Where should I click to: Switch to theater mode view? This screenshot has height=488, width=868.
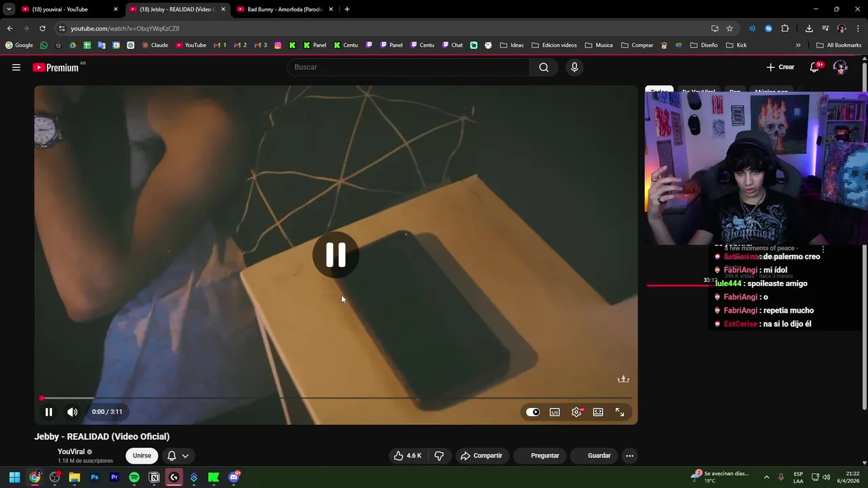tap(598, 412)
